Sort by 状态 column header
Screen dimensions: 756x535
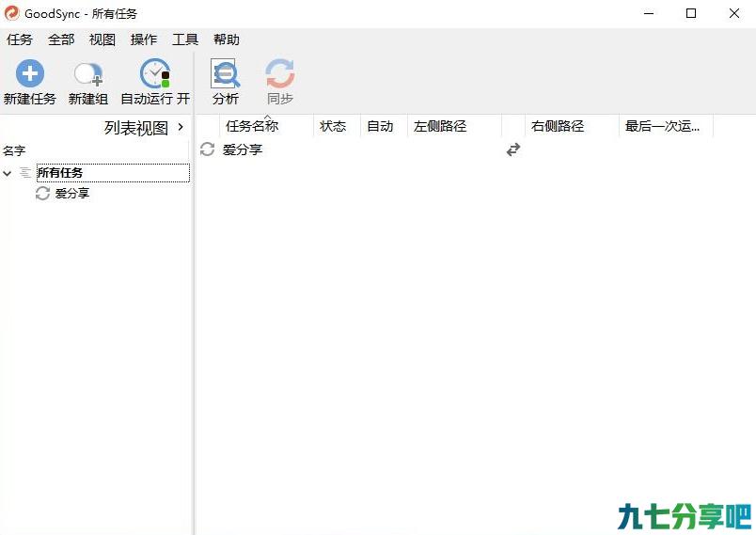click(x=337, y=126)
